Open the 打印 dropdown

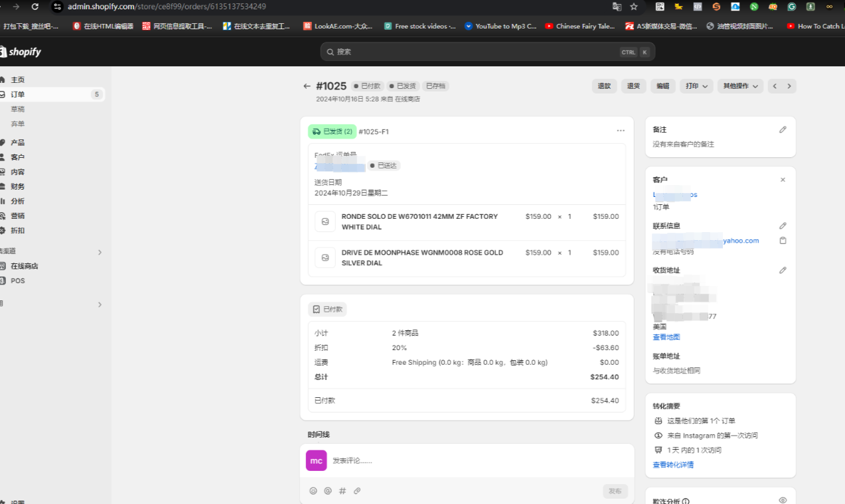(x=696, y=86)
